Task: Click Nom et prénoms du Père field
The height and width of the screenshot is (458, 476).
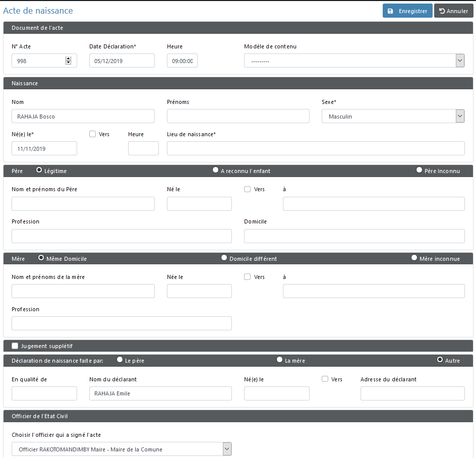Action: [83, 204]
